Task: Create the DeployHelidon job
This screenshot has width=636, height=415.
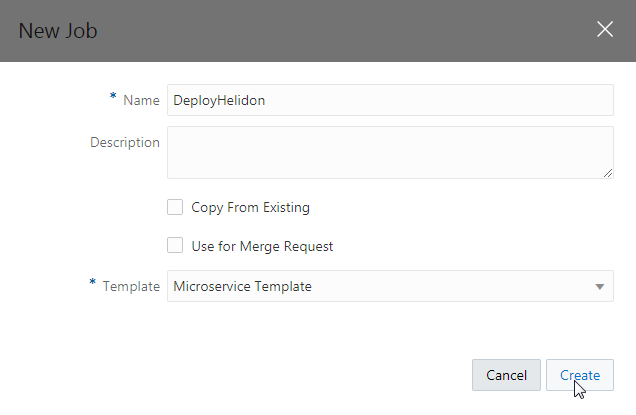Action: point(580,375)
